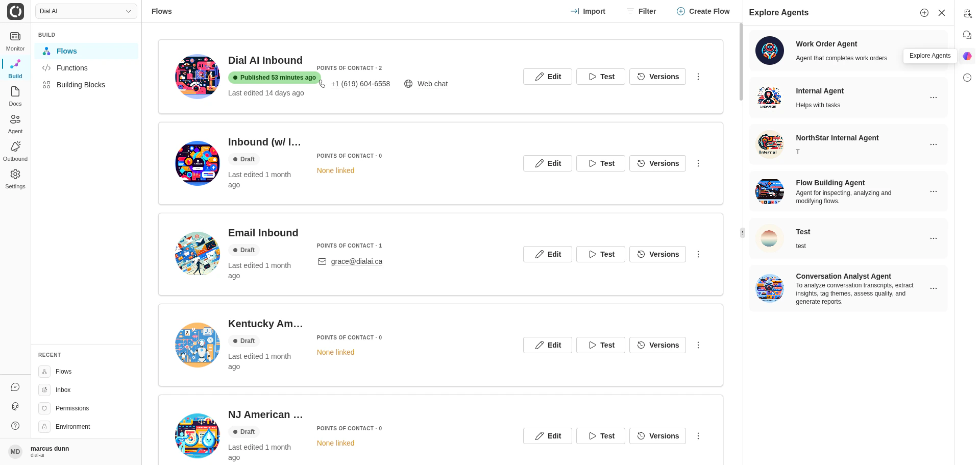Image resolution: width=980 pixels, height=465 pixels.
Task: Click the grace@dialai.ca email link
Action: [356, 261]
